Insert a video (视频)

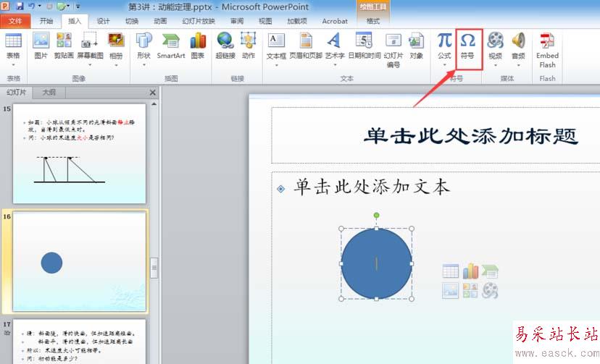pyautogui.click(x=495, y=46)
